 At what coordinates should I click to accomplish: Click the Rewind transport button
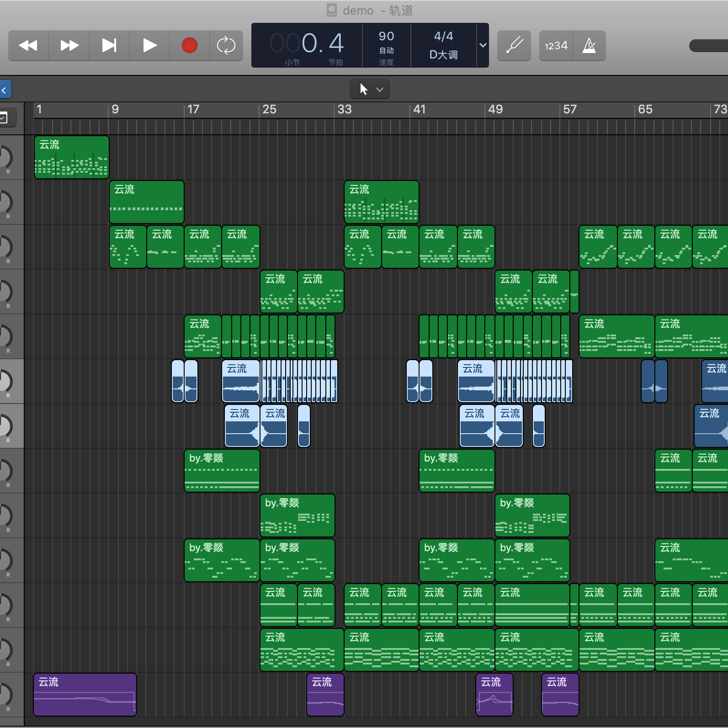click(x=28, y=46)
